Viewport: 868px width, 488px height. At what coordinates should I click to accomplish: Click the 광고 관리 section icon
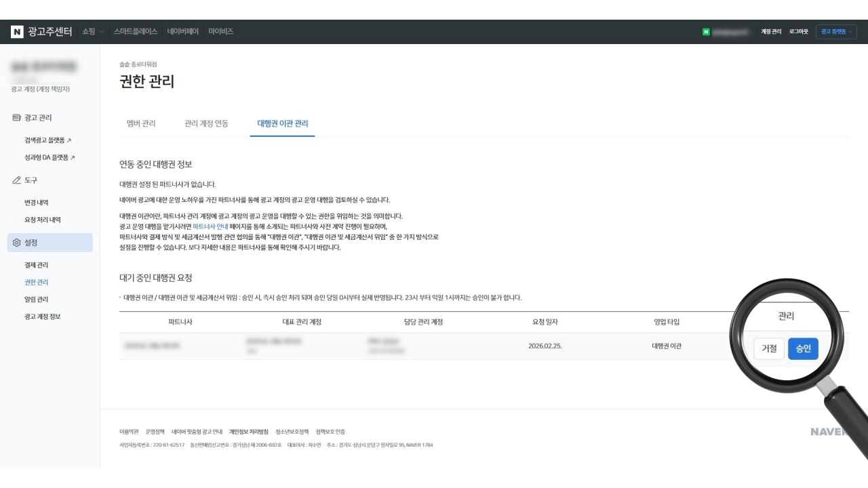pyautogui.click(x=16, y=117)
